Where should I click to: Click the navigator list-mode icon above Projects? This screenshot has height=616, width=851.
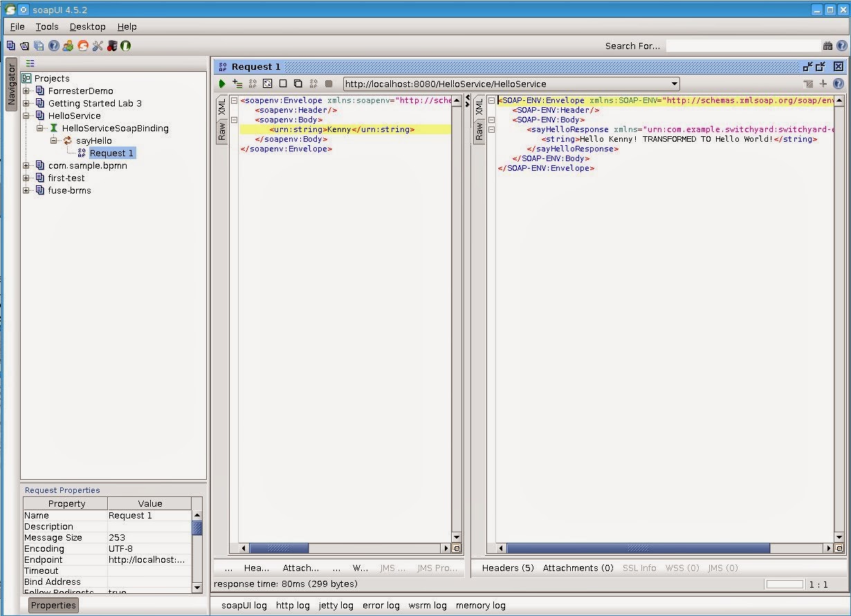[30, 63]
